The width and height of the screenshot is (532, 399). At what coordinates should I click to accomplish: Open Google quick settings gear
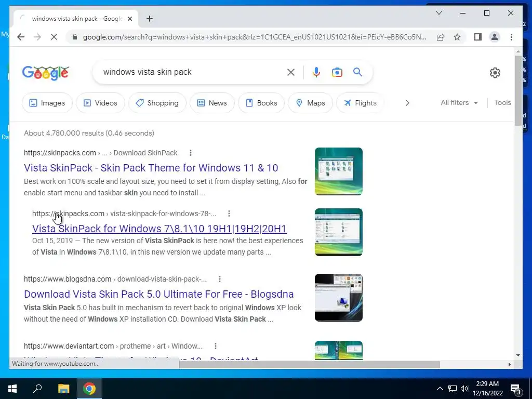[x=495, y=72]
